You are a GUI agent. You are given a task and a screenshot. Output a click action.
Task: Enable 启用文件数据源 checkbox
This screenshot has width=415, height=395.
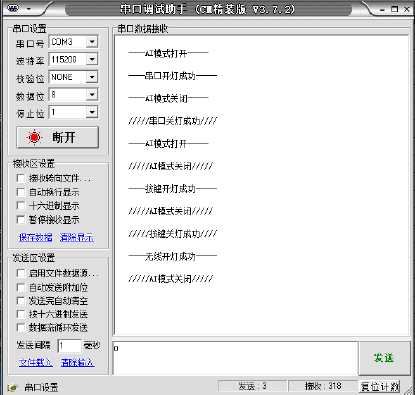[x=21, y=273]
